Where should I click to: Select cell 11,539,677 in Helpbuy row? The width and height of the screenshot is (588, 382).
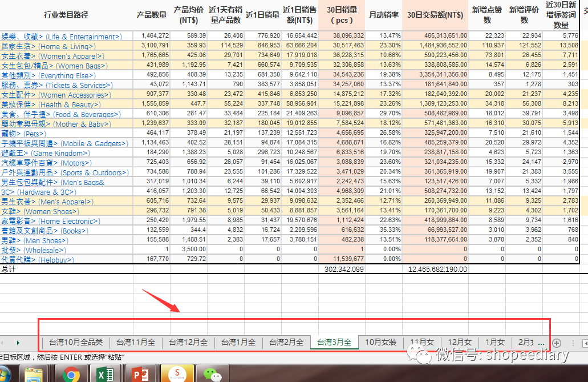click(x=342, y=259)
